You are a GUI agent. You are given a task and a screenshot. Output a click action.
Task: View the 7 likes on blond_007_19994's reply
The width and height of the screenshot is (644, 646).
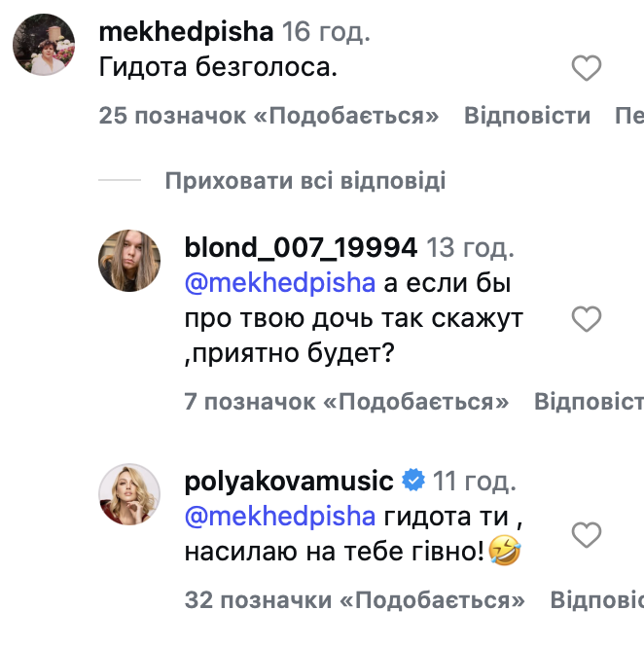(346, 400)
